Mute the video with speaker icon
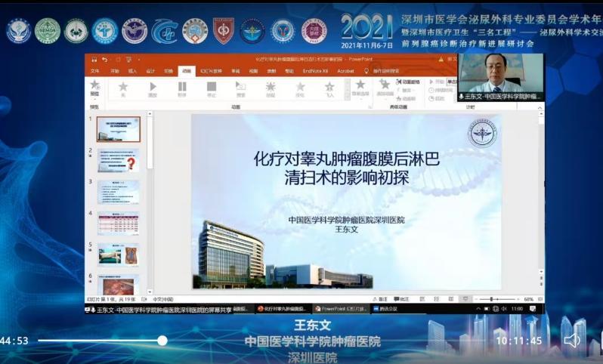The image size is (603, 364). [572, 341]
